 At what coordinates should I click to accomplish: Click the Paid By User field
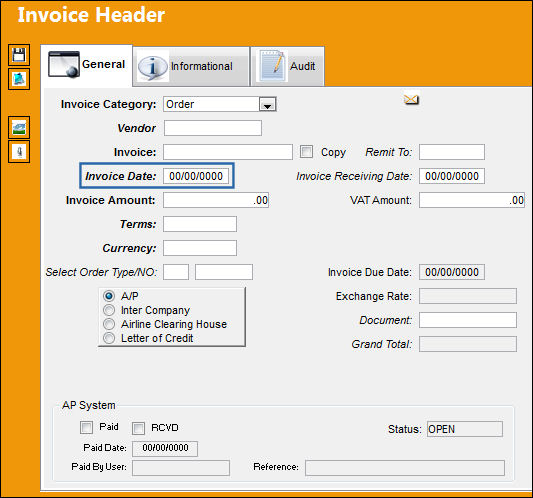[181, 468]
